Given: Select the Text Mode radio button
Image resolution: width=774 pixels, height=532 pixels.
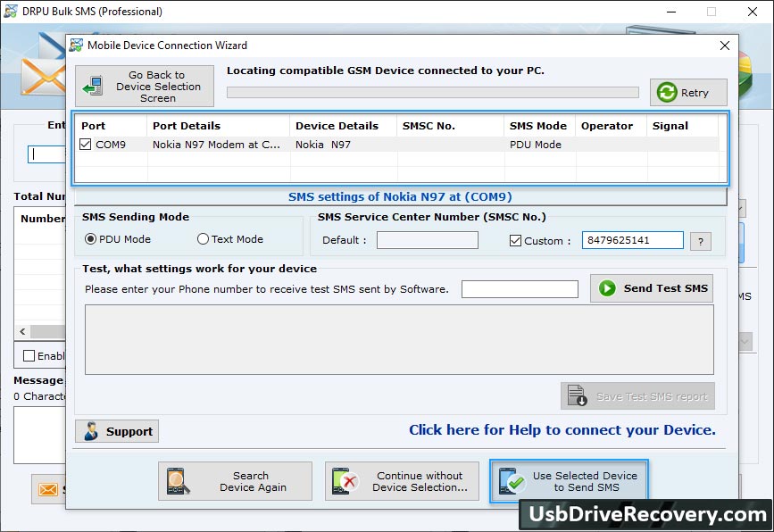Looking at the screenshot, I should coord(203,239).
